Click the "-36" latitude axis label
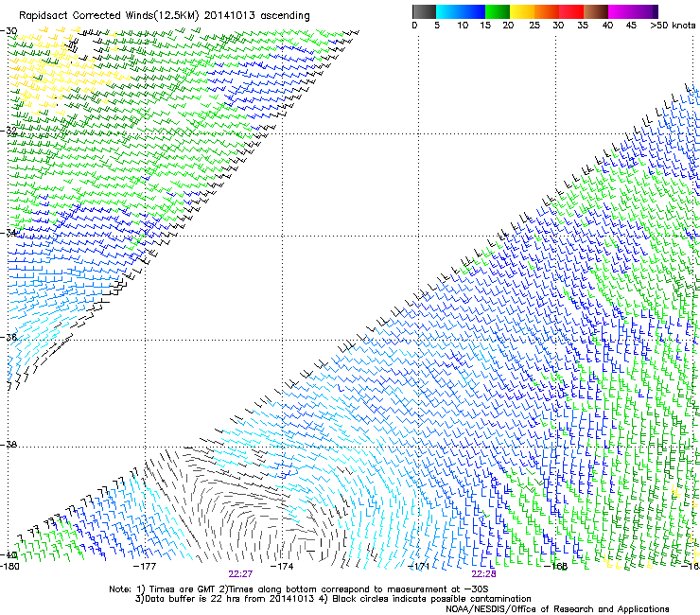This screenshot has height=615, width=700. (x=9, y=337)
